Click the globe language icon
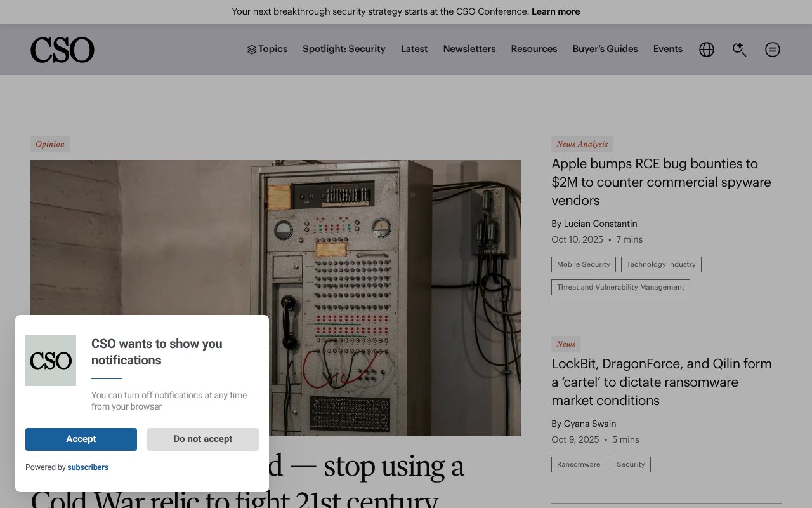The width and height of the screenshot is (812, 508). (706, 49)
